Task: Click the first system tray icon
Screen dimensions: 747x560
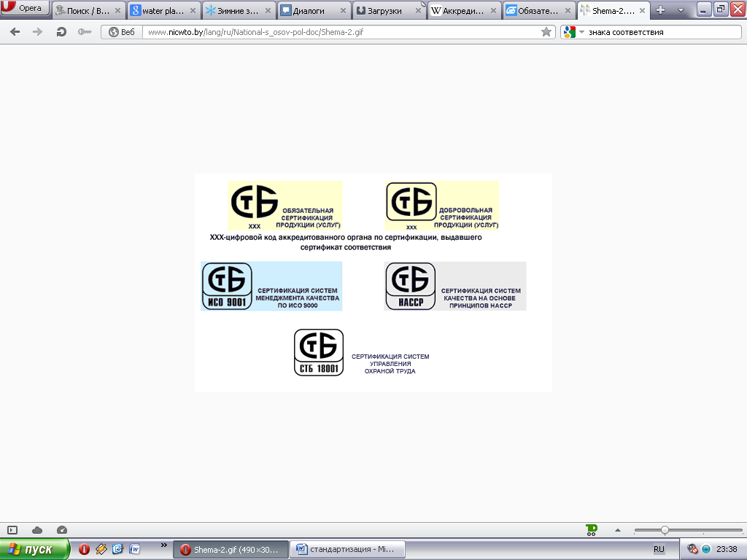Action: (692, 549)
